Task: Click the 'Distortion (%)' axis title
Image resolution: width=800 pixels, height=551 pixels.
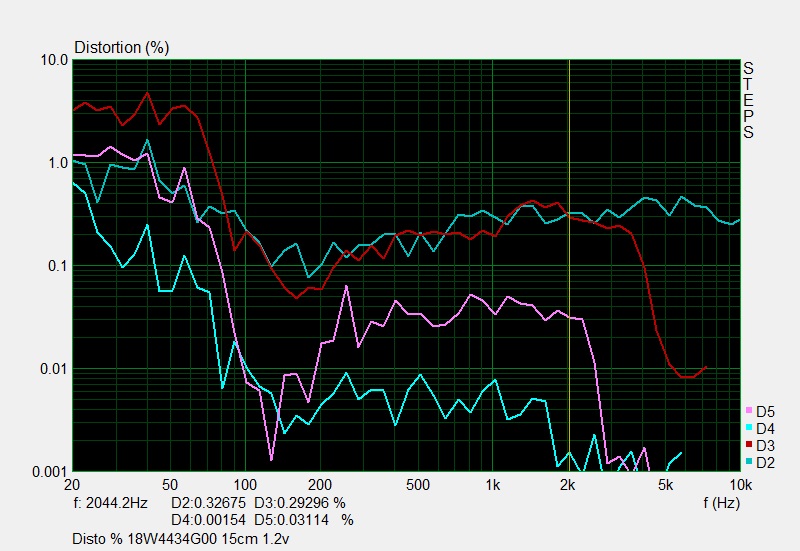Action: [x=121, y=47]
